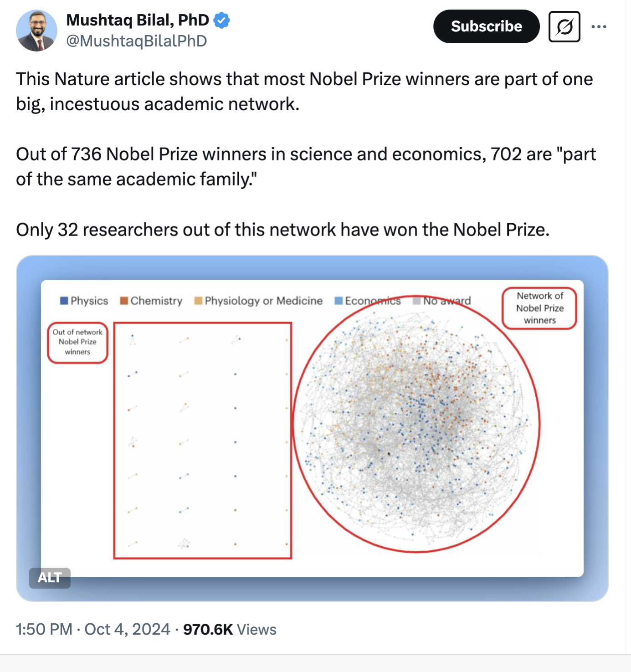The image size is (631, 672).
Task: Open Mushtaq Bilal's profile picture
Action: pyautogui.click(x=36, y=31)
